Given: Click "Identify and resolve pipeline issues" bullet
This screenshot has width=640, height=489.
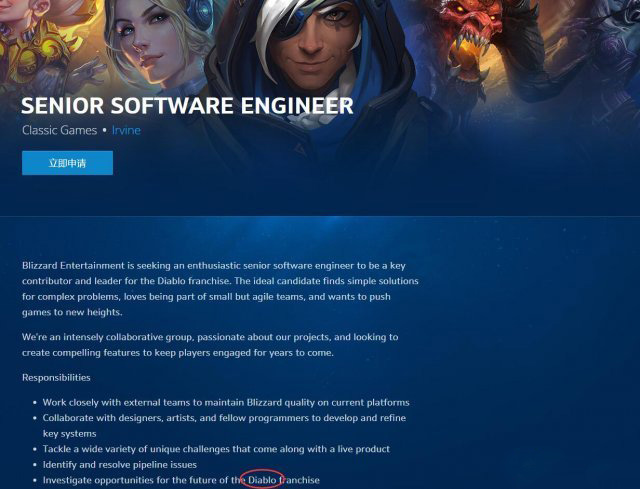Looking at the screenshot, I should [120, 465].
